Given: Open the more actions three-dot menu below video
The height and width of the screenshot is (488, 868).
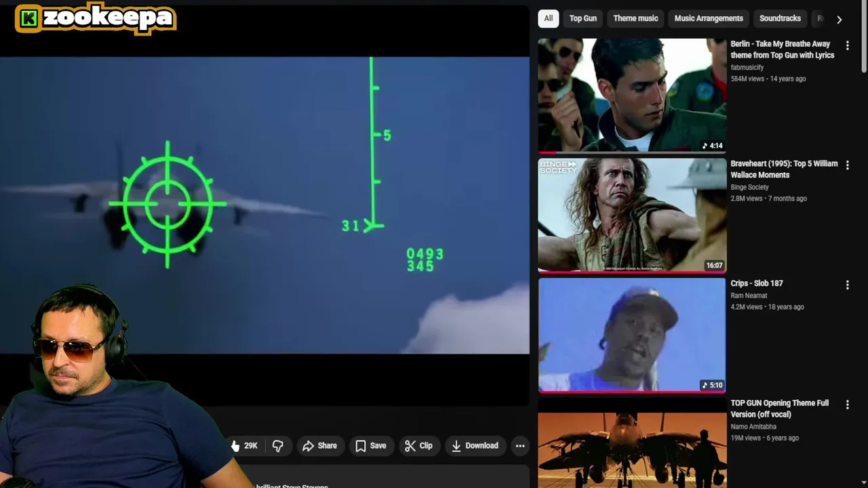Looking at the screenshot, I should coord(520,445).
